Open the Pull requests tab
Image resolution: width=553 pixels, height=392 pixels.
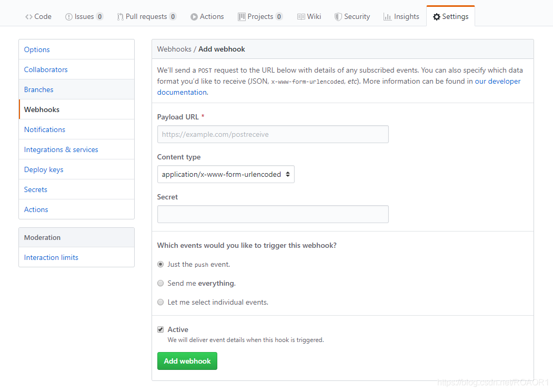(146, 17)
